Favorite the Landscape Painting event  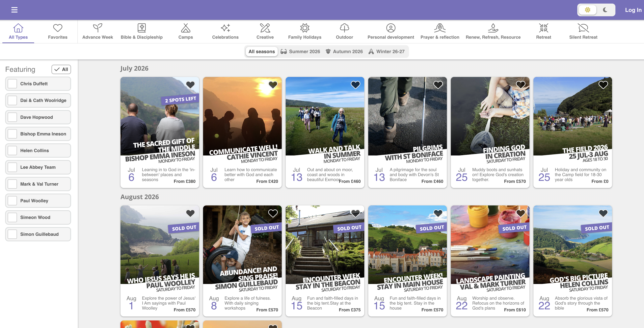pos(521,213)
